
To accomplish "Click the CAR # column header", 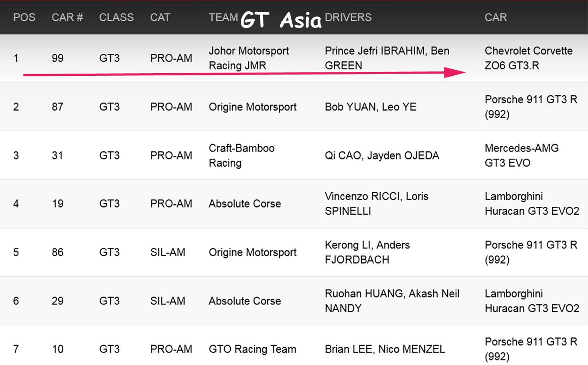I will pos(67,18).
